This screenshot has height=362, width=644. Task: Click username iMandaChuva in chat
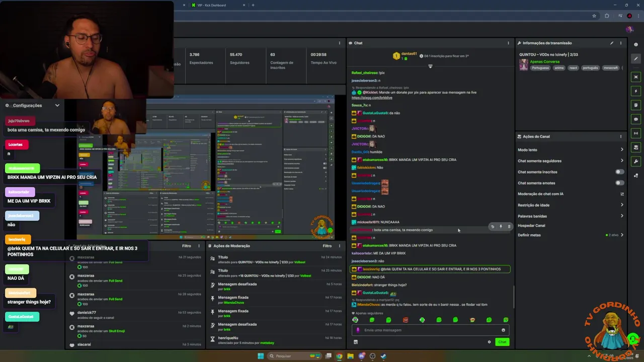click(369, 305)
